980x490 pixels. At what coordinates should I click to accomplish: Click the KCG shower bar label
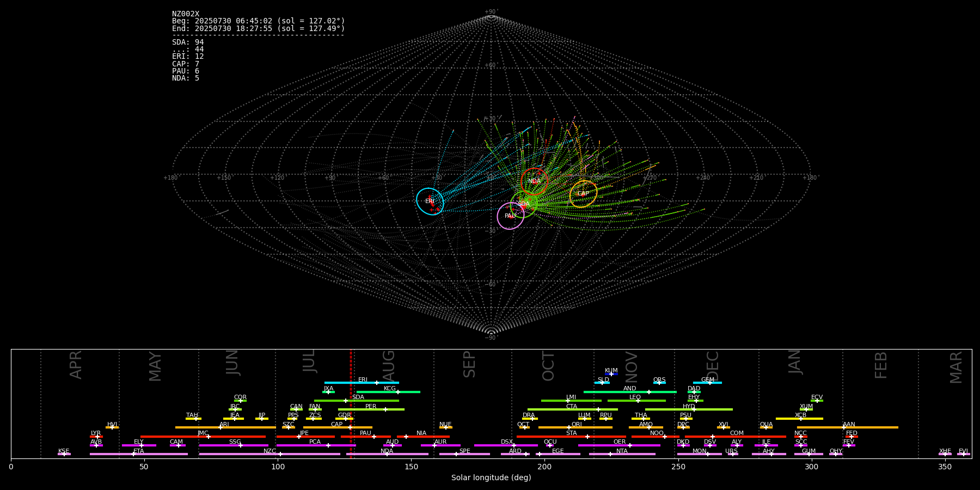coord(390,389)
